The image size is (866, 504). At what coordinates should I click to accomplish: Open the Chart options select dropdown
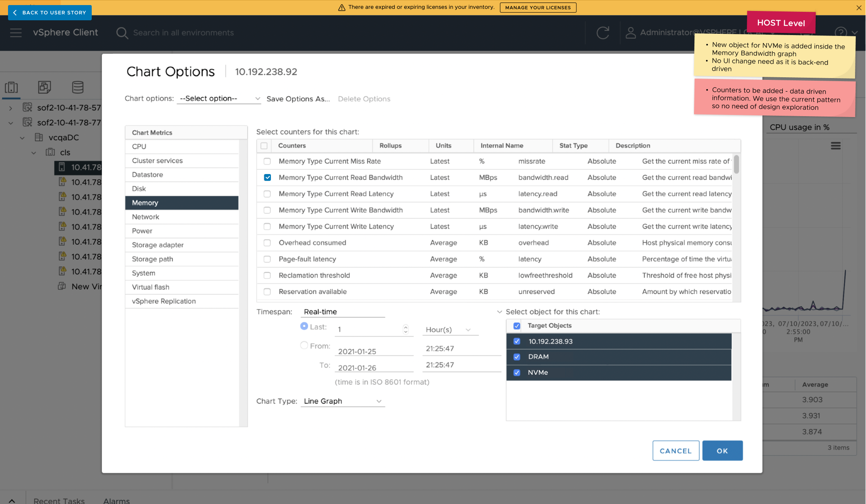219,98
